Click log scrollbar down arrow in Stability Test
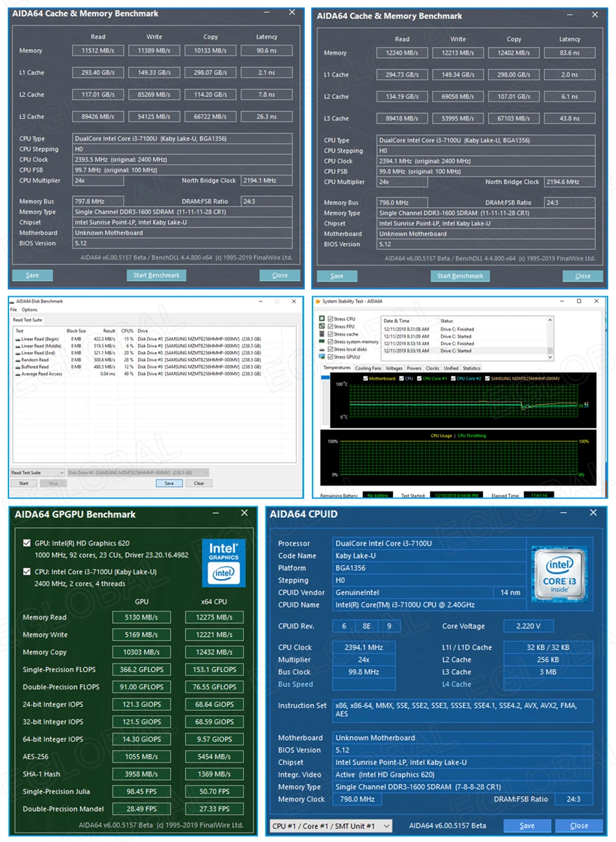This screenshot has height=842, width=616. coord(551,357)
